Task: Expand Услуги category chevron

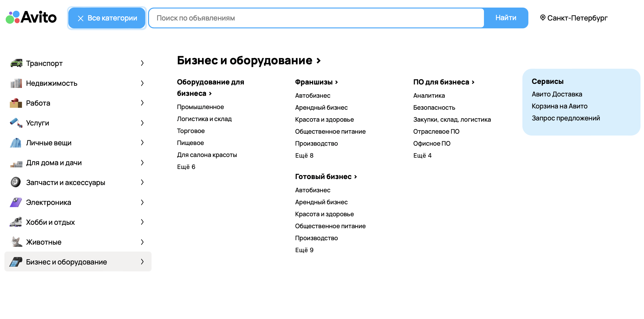Action: pyautogui.click(x=142, y=123)
